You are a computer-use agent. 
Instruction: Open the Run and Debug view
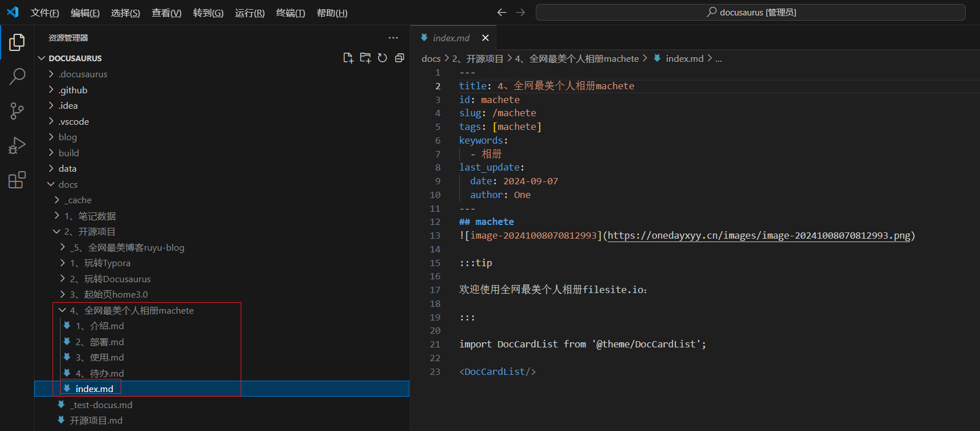[x=17, y=145]
